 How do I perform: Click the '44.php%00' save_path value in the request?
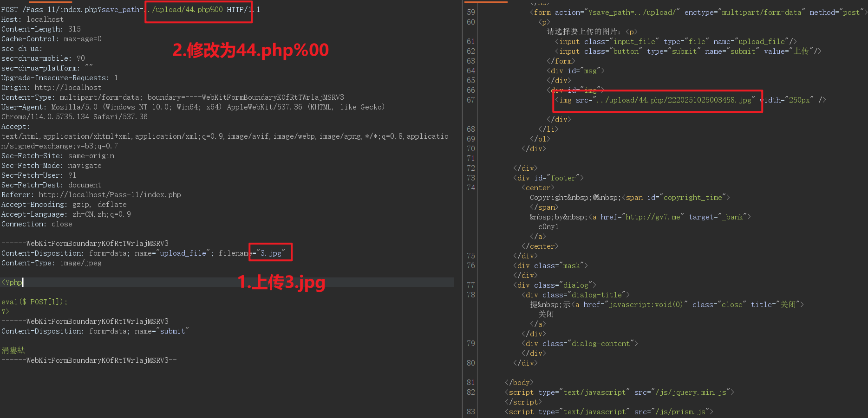click(x=204, y=9)
